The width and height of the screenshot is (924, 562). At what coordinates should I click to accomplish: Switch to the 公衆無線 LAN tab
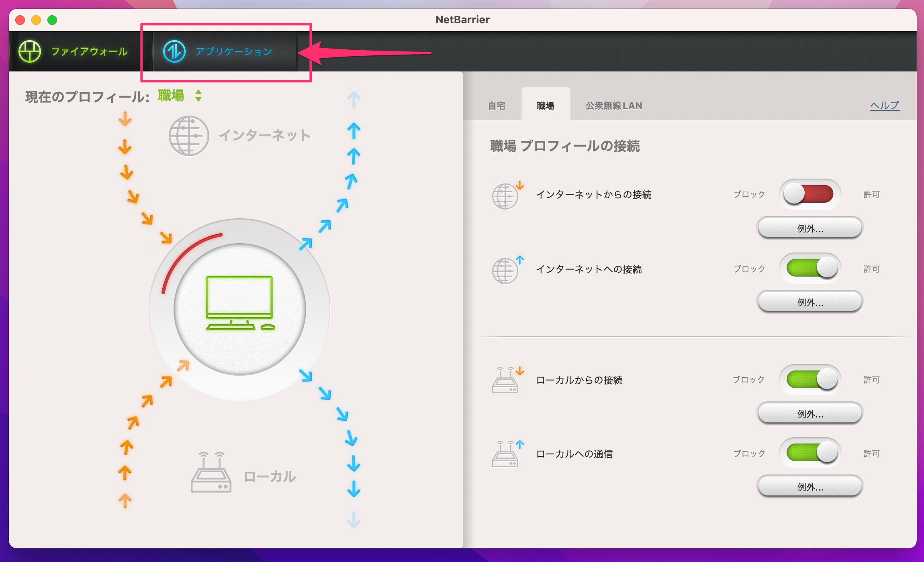614,106
